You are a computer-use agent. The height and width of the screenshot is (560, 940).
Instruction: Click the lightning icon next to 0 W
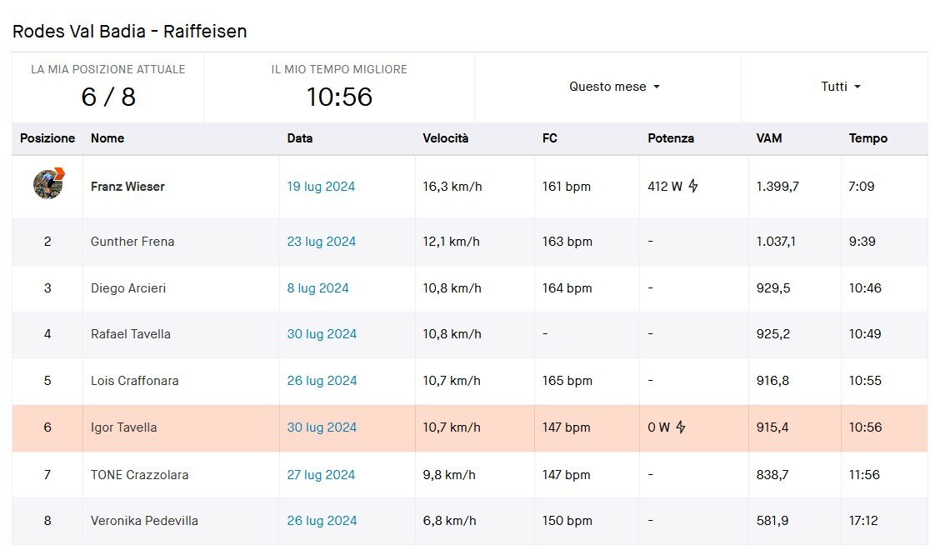tap(681, 427)
